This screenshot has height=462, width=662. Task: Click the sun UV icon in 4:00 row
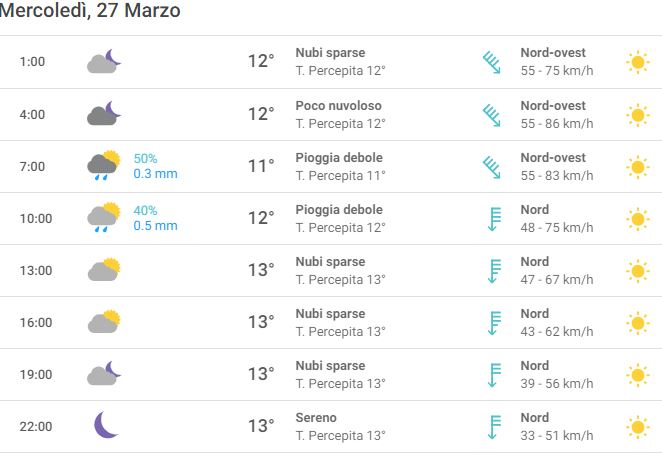coord(638,115)
